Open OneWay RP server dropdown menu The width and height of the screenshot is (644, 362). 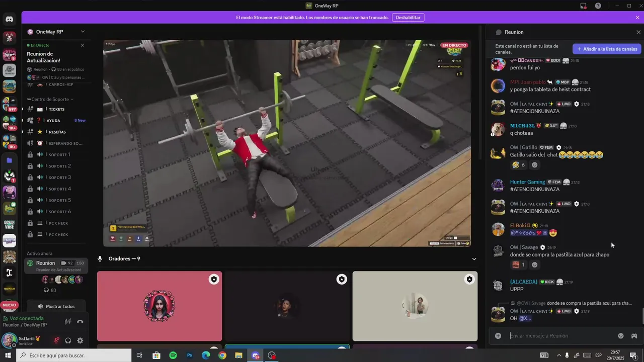click(83, 32)
